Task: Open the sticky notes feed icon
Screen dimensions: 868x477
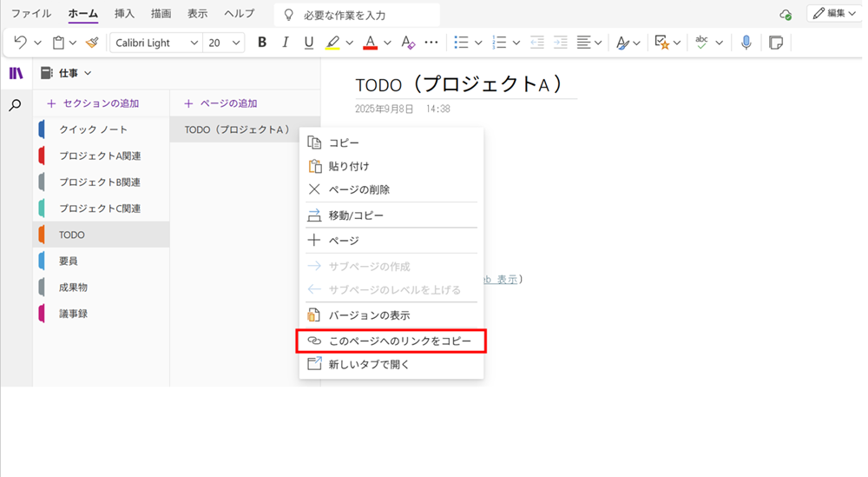Action: [776, 42]
